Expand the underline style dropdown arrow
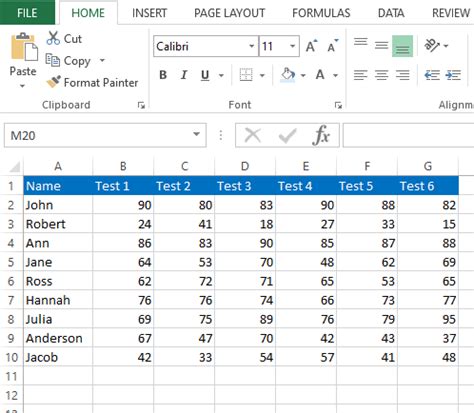 221,75
